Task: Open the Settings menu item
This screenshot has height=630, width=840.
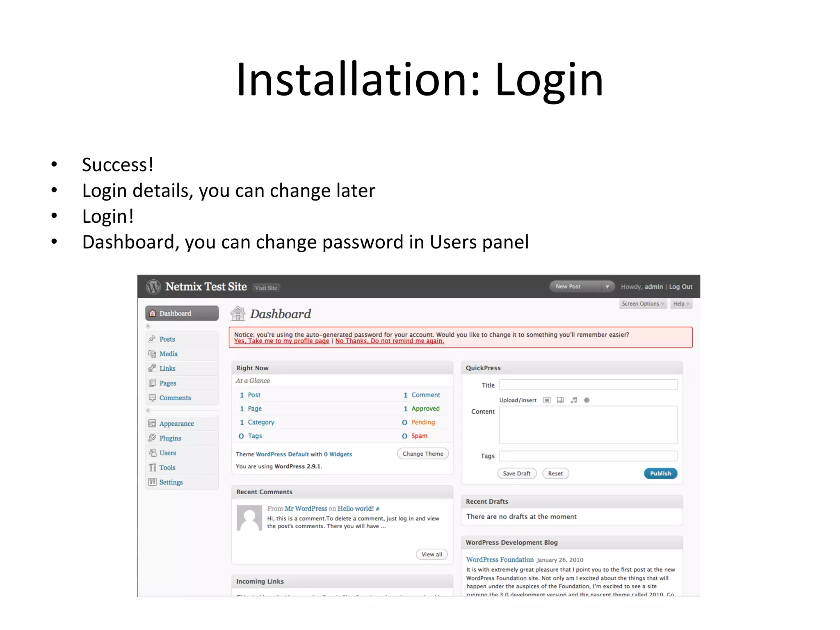Action: (182, 482)
